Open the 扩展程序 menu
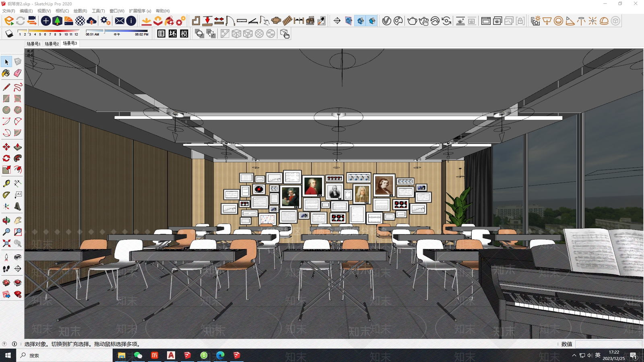The width and height of the screenshot is (644, 362). coord(140,11)
